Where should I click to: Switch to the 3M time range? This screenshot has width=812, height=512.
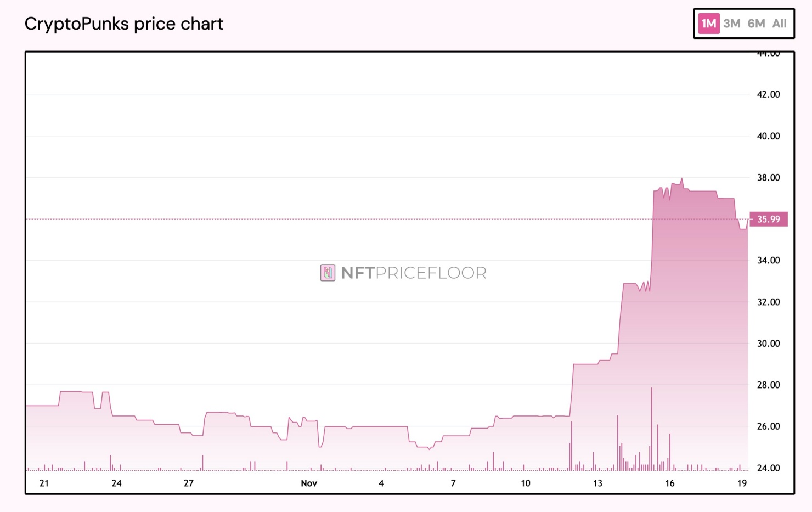[x=731, y=24]
